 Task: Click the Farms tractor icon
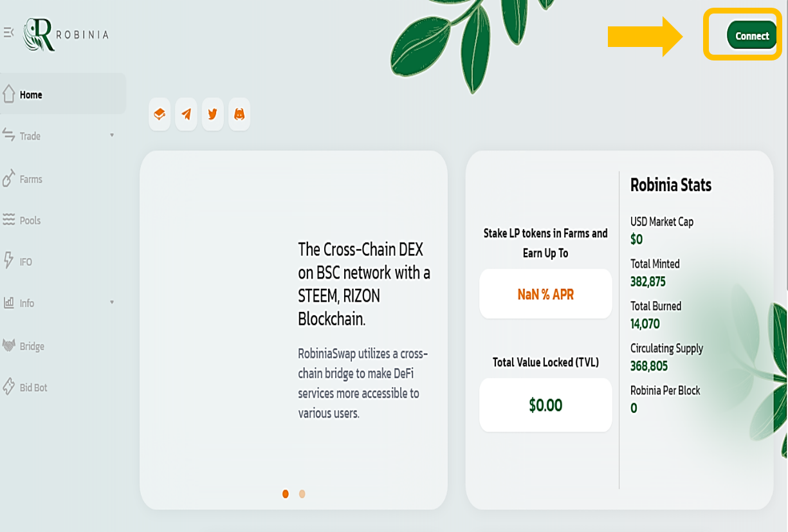pos(8,178)
